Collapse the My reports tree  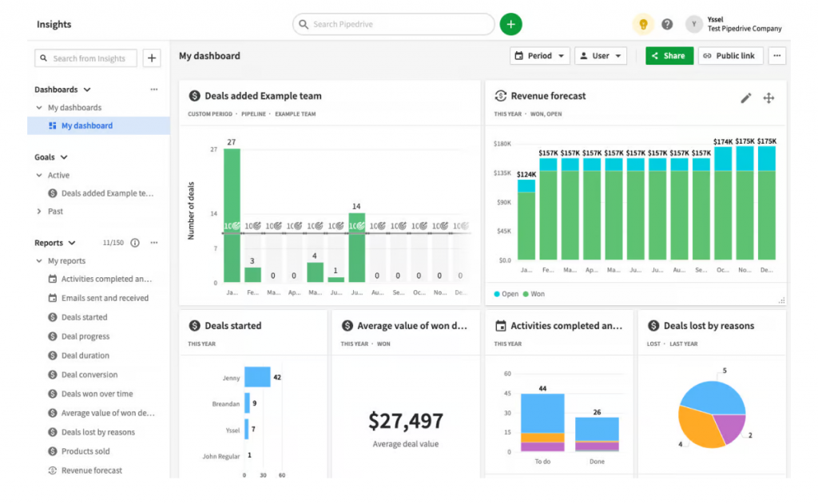pyautogui.click(x=40, y=261)
